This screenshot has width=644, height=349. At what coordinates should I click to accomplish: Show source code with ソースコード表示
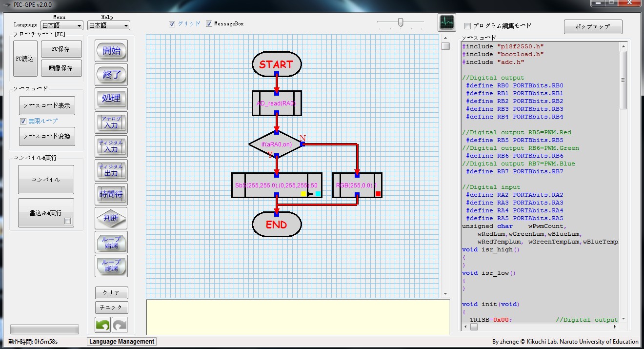pos(47,105)
